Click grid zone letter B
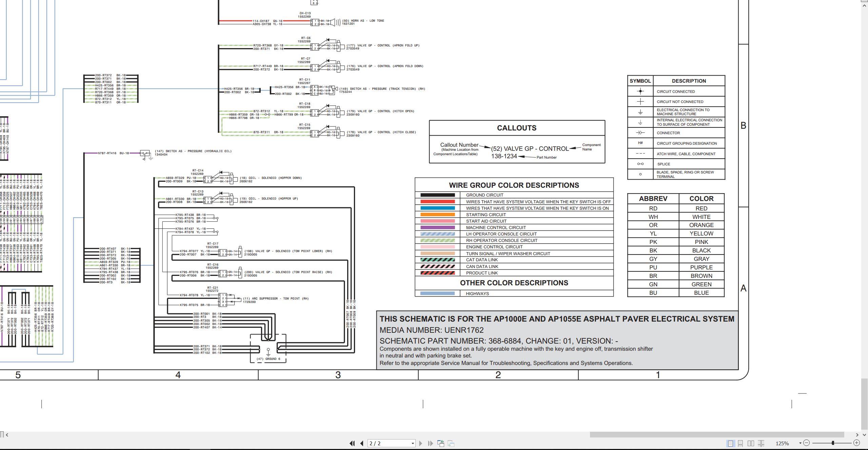Viewport: 868px width, 450px height. [743, 126]
